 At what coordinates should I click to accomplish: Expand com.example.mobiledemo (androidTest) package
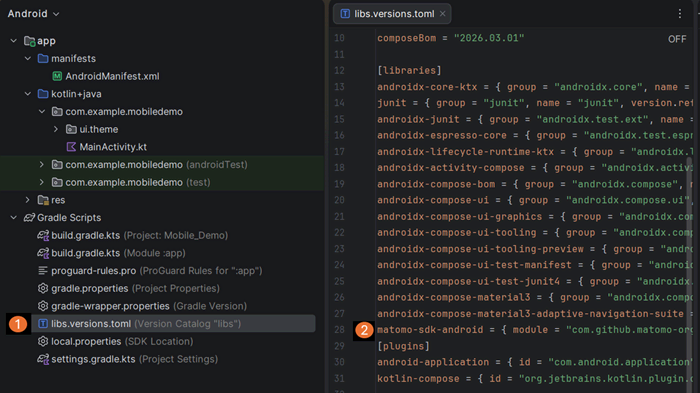coord(42,164)
